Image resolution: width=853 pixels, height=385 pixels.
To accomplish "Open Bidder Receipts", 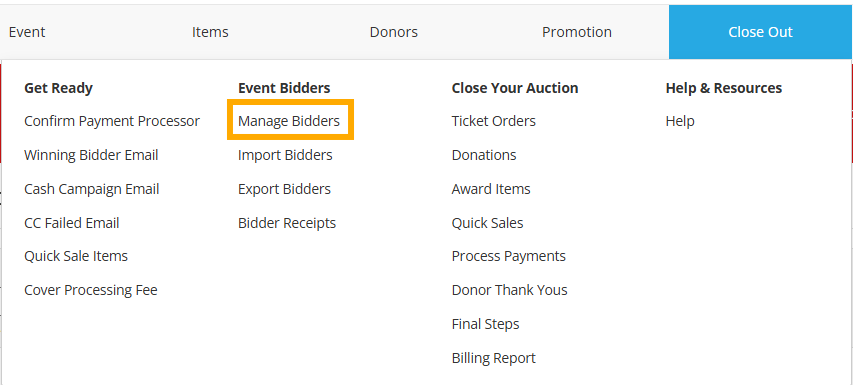I will (x=287, y=223).
